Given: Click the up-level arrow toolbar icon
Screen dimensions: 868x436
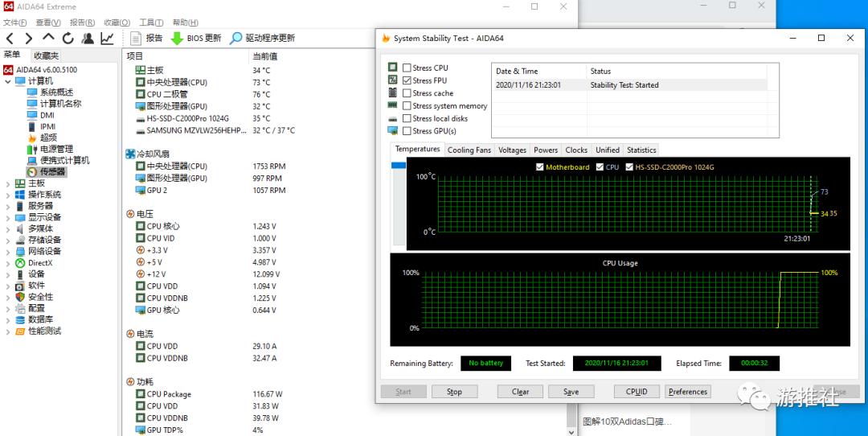Looking at the screenshot, I should pos(49,37).
